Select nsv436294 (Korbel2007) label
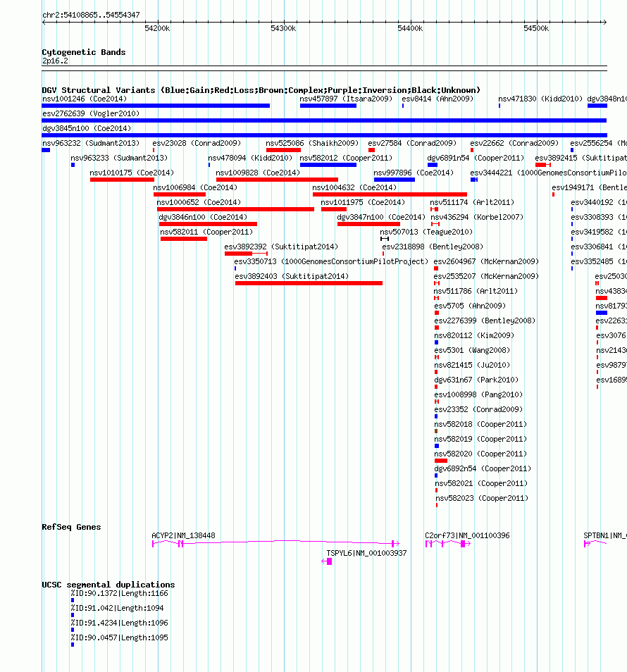 point(477,217)
